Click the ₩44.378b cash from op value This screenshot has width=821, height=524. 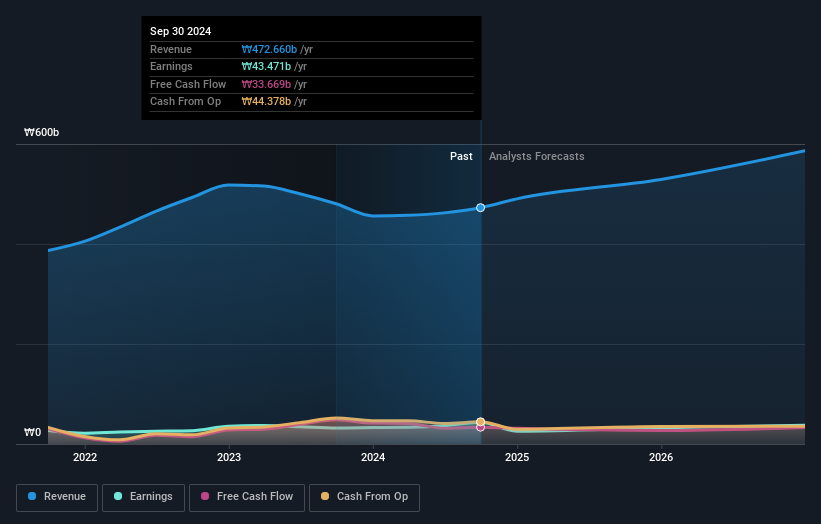point(266,102)
